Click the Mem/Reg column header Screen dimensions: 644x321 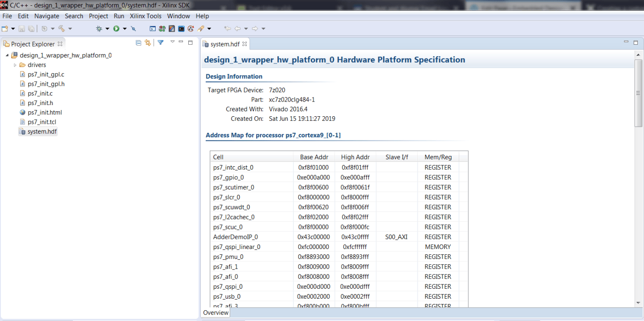point(438,157)
